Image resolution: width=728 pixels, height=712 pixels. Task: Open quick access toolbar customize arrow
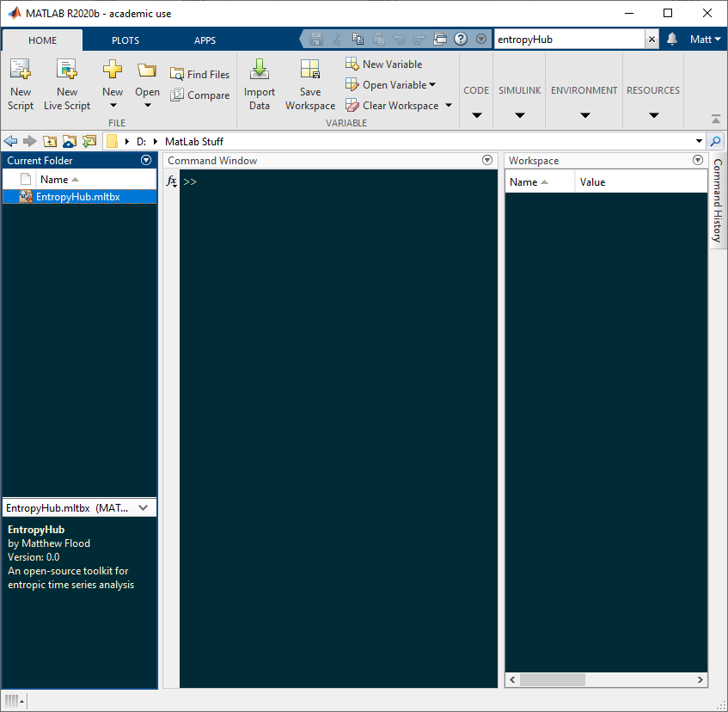481,39
